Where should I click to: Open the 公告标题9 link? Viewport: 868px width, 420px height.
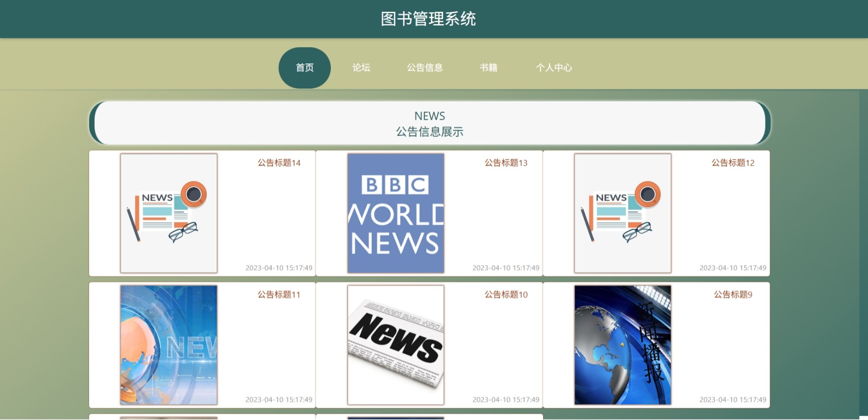click(x=733, y=295)
